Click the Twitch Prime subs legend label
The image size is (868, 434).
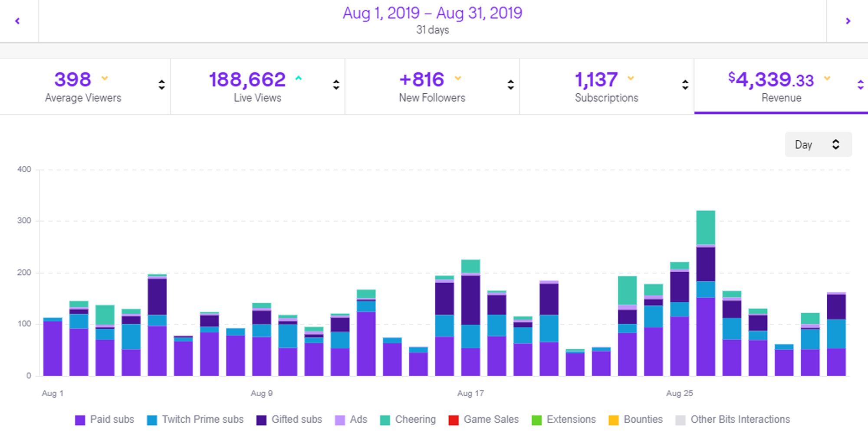(203, 420)
